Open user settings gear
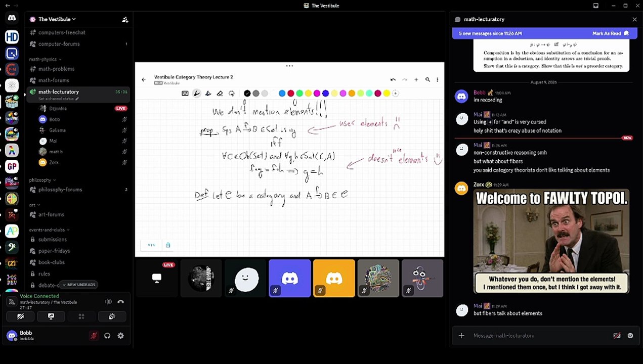The height and width of the screenshot is (364, 643). click(x=120, y=336)
